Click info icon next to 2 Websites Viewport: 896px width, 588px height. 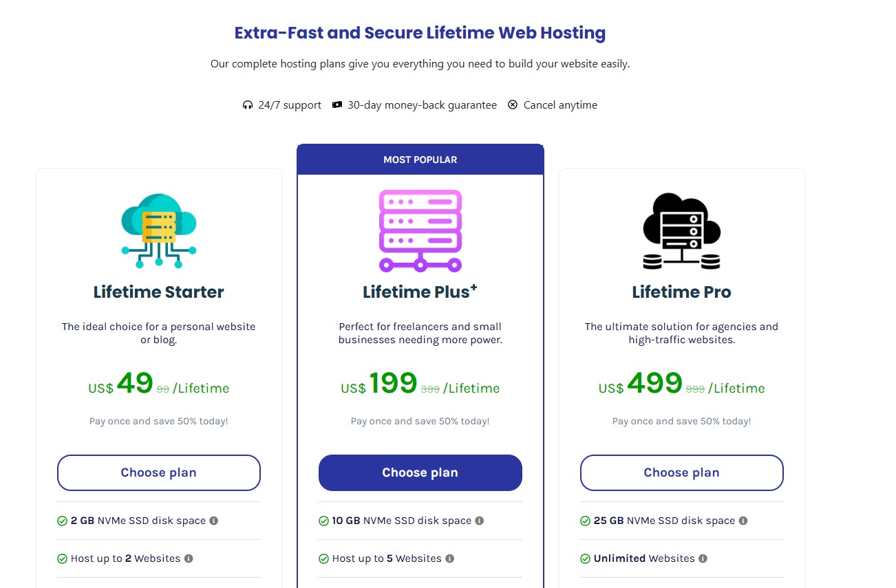[x=189, y=558]
